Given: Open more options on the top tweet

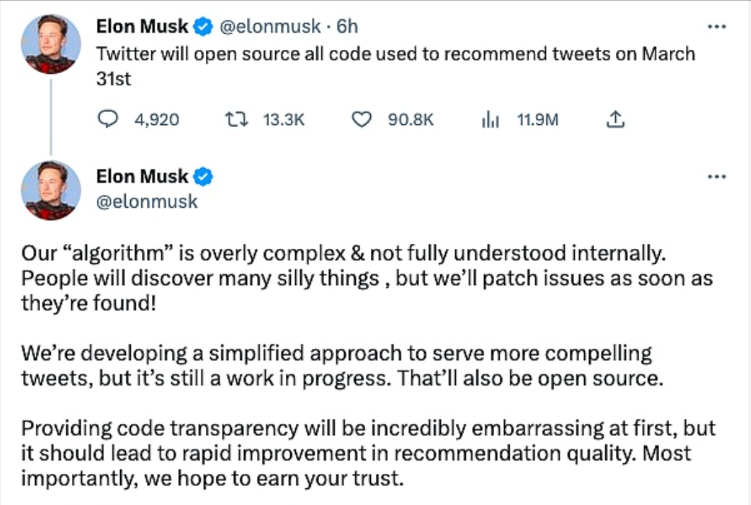Looking at the screenshot, I should (716, 26).
